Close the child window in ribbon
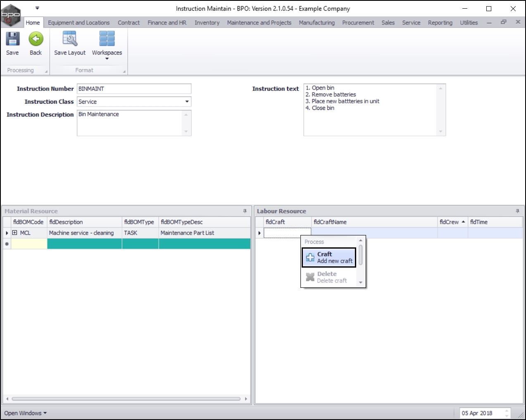This screenshot has width=526, height=420. (518, 22)
